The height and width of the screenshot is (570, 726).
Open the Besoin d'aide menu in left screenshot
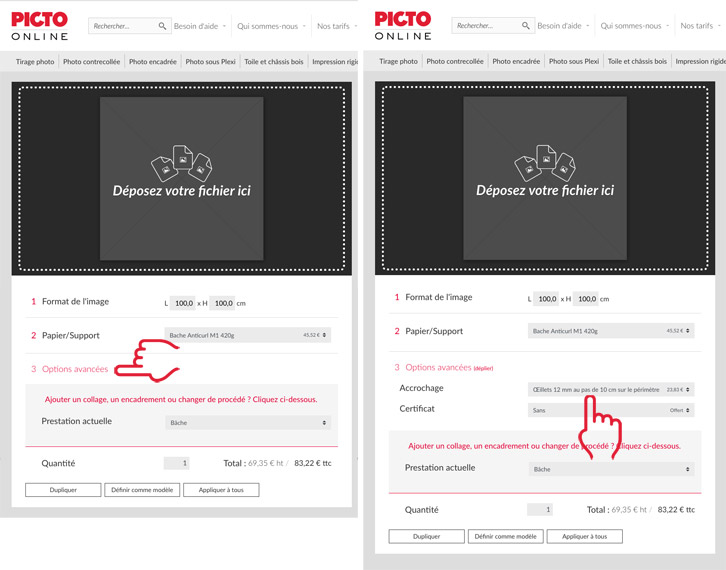coord(200,26)
